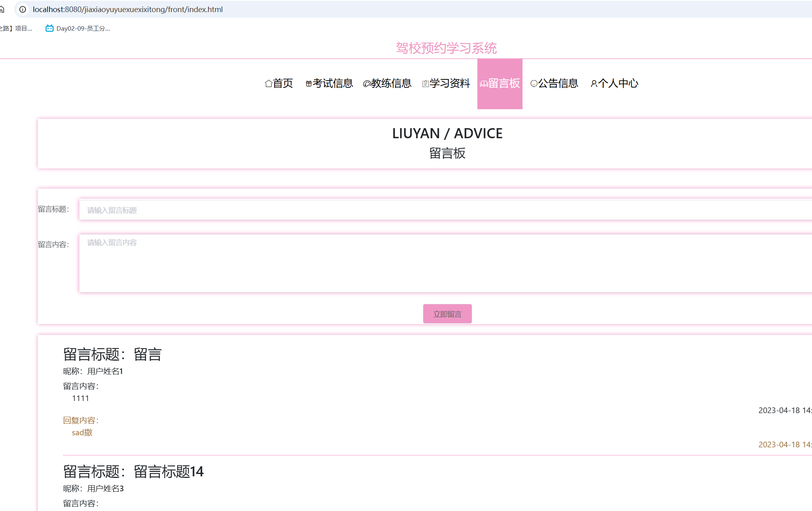Submit with the 立即留言 button

click(447, 314)
